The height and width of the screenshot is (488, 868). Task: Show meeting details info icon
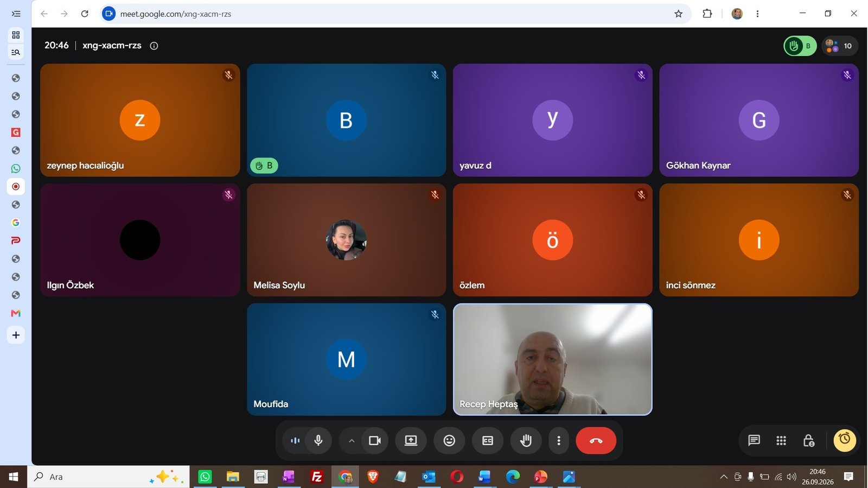pyautogui.click(x=154, y=46)
